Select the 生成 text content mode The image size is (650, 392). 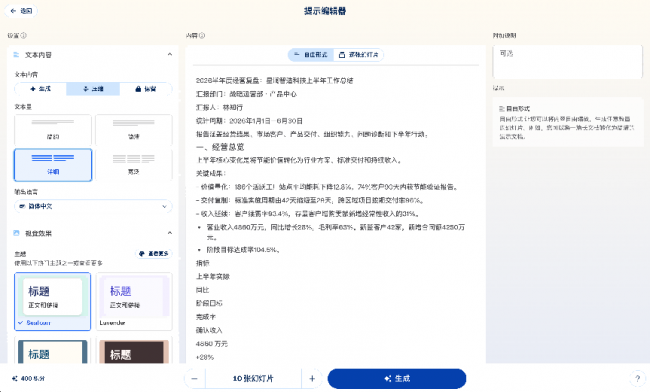[41, 89]
